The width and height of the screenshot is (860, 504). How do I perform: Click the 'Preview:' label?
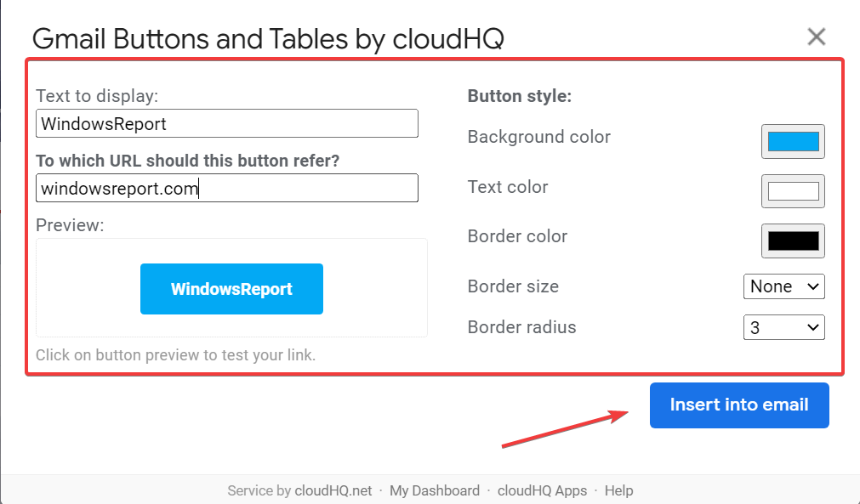(70, 225)
